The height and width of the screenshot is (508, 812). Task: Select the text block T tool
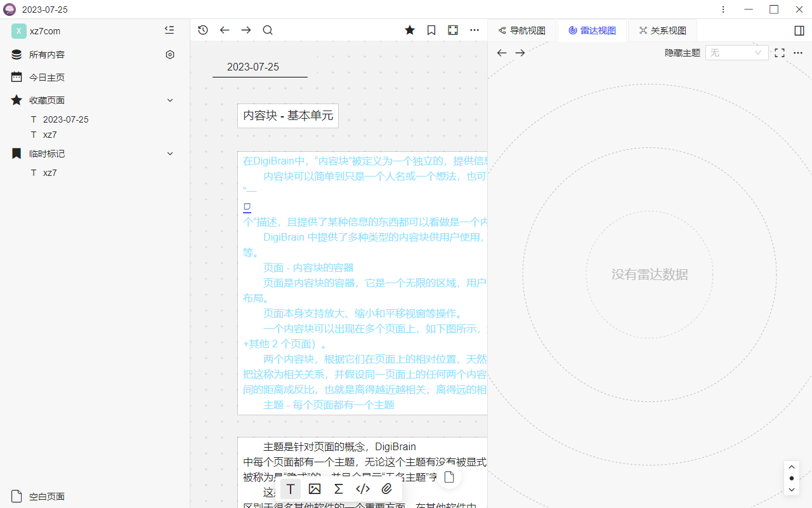point(291,489)
